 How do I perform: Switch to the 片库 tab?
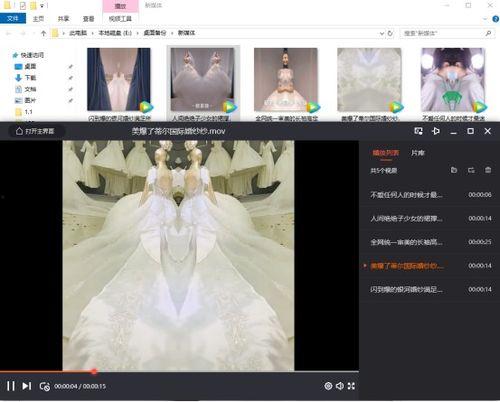418,153
